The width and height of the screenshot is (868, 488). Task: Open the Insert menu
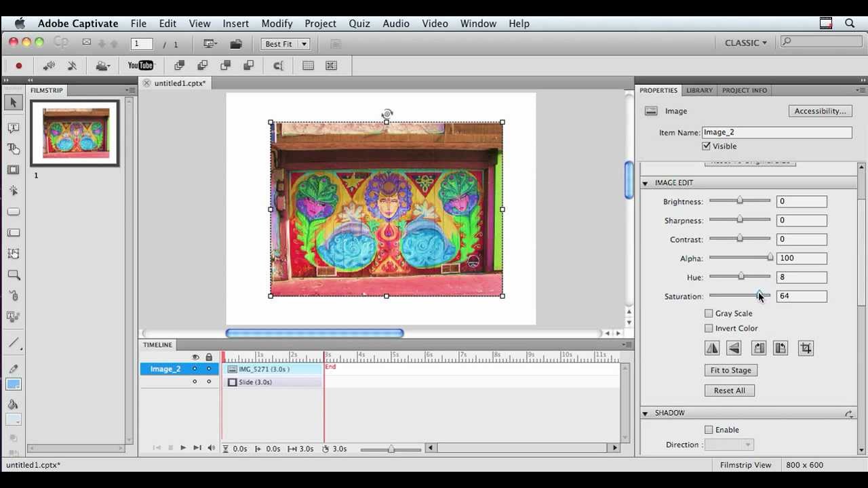coord(236,24)
